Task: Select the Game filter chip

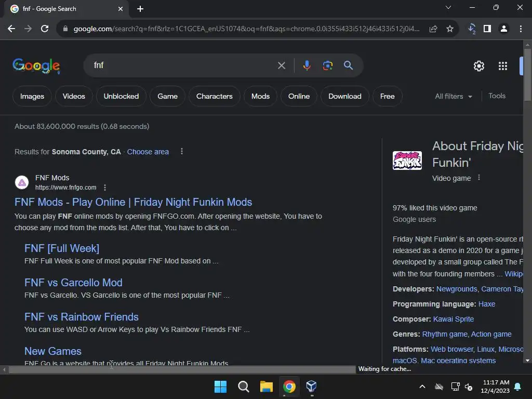Action: tap(168, 96)
